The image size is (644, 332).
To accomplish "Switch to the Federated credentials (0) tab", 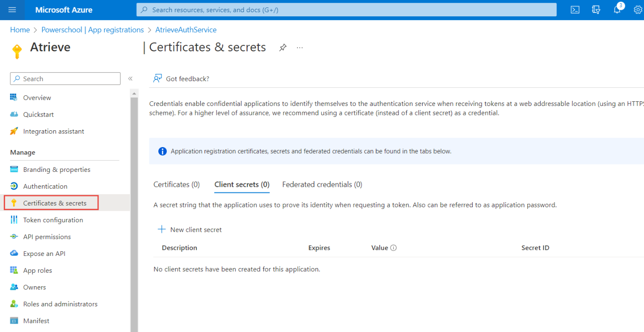I will click(322, 184).
